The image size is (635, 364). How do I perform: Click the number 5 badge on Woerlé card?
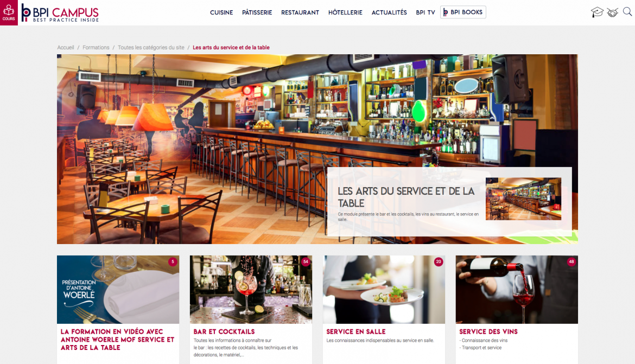(173, 261)
